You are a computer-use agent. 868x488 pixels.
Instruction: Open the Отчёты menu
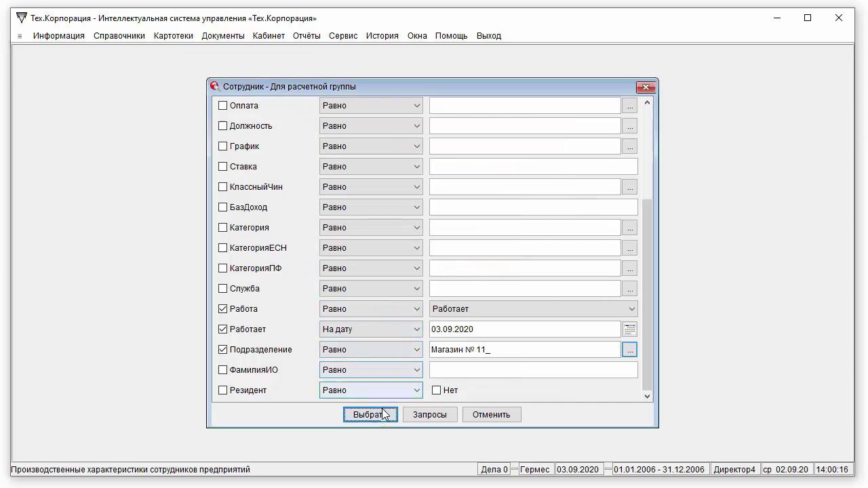click(x=307, y=36)
